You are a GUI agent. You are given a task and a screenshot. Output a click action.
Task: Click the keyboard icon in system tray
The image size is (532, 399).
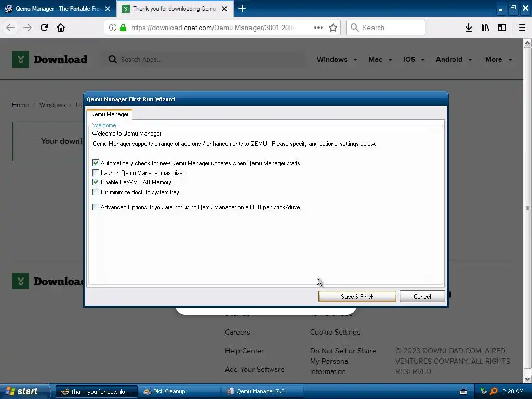463,392
